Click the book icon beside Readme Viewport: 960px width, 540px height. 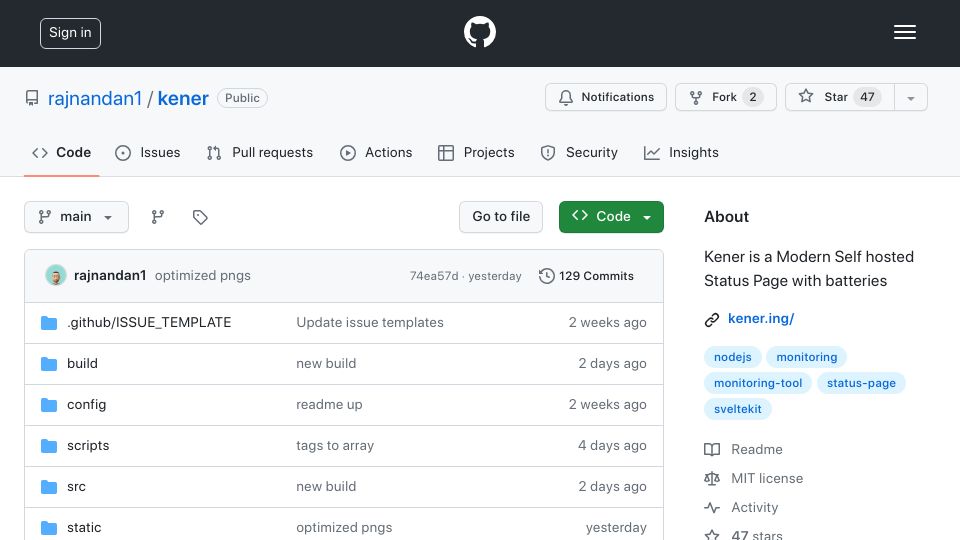click(x=712, y=449)
